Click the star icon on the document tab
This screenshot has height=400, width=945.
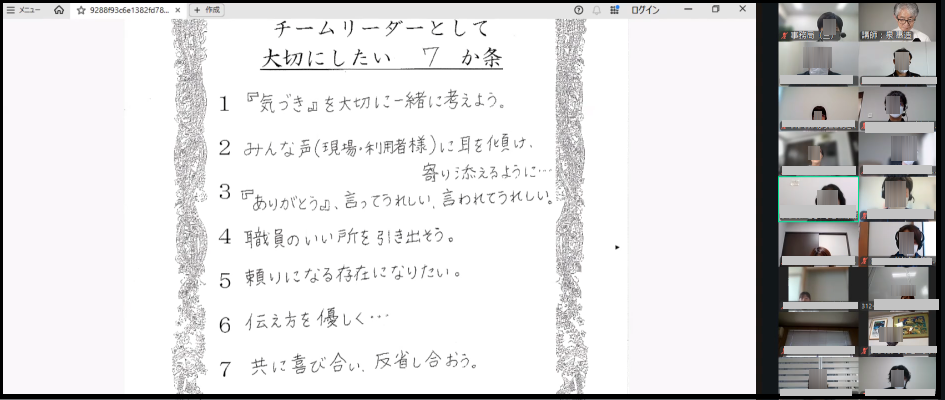click(x=81, y=9)
